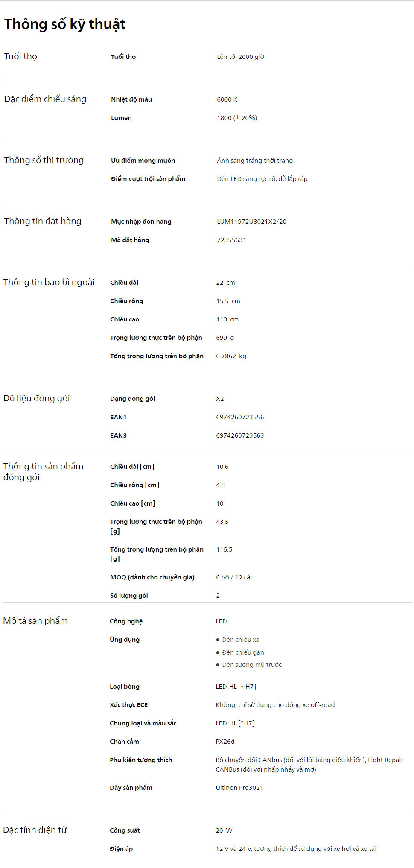Click the 'Xác thực ECE' label
The width and height of the screenshot is (414, 868).
point(129,705)
